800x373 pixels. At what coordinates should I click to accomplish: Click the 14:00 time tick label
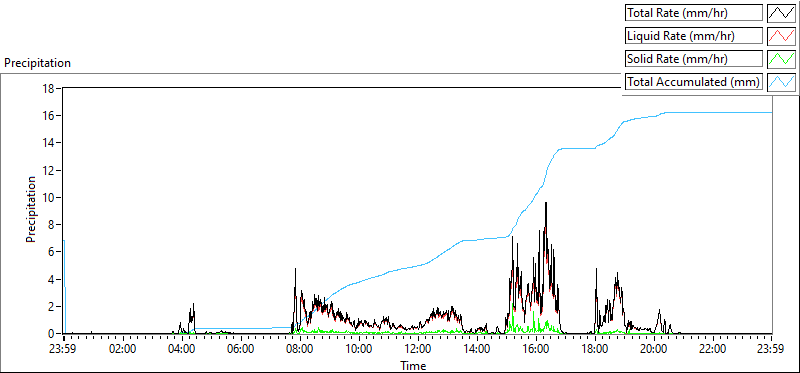pyautogui.click(x=477, y=350)
